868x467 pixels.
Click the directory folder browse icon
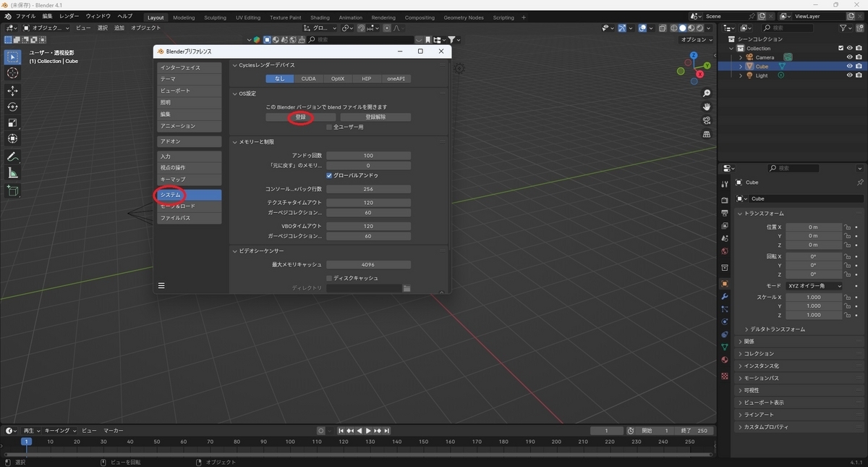(x=407, y=288)
